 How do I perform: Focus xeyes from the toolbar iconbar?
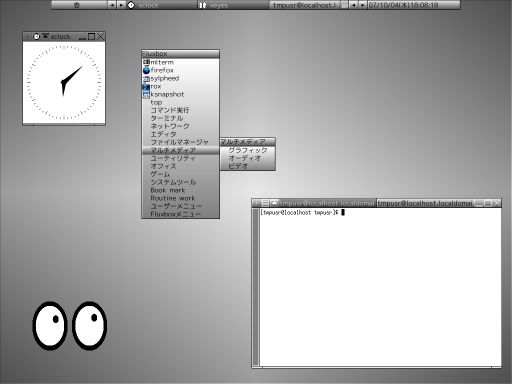(x=233, y=5)
